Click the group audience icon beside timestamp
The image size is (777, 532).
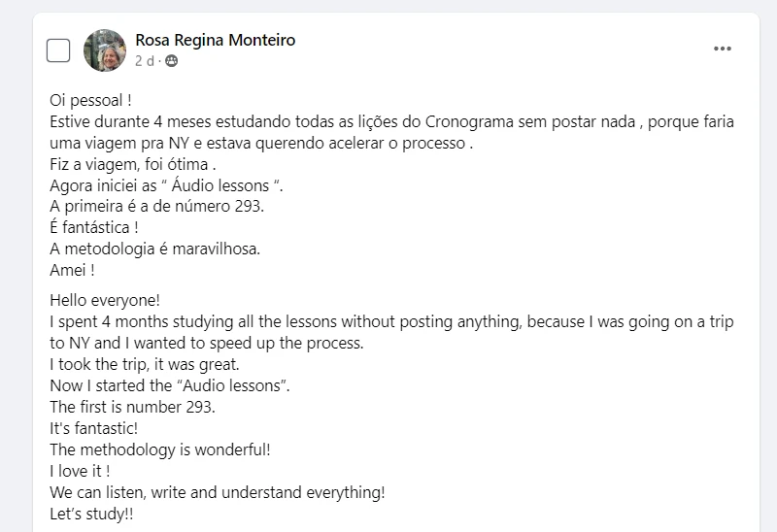172,60
